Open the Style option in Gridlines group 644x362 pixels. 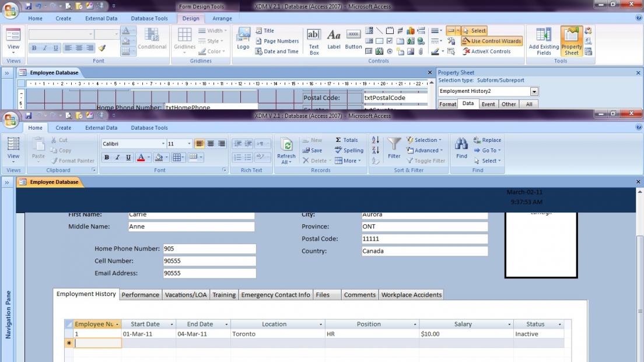click(211, 41)
